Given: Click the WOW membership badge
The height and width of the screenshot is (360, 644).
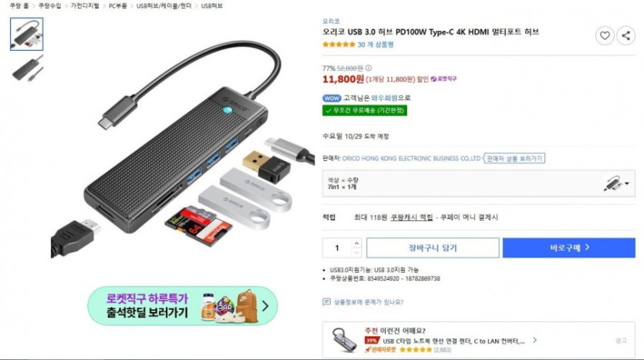Looking at the screenshot, I should point(332,98).
